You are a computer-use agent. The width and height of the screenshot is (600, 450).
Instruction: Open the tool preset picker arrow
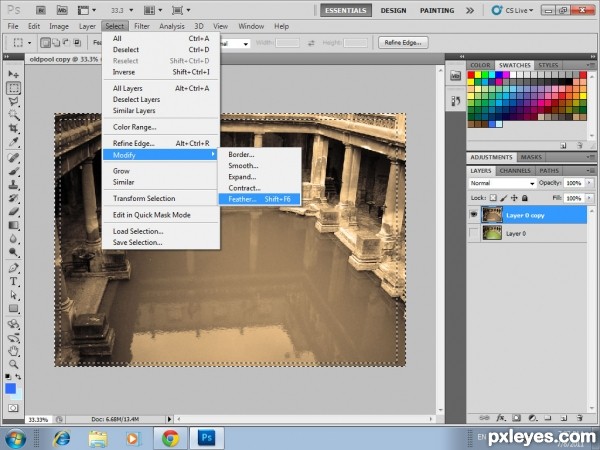pyautogui.click(x=29, y=43)
